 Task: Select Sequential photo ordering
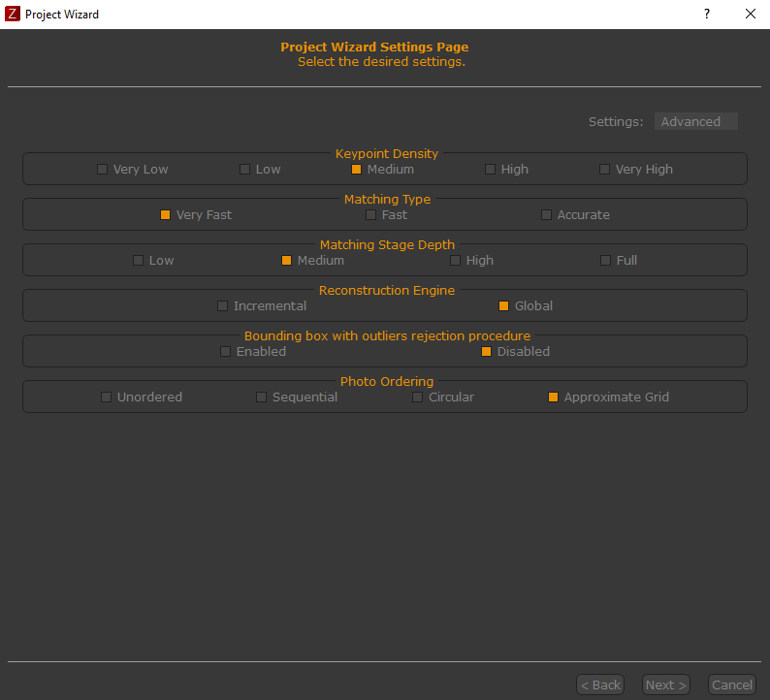[x=262, y=398]
